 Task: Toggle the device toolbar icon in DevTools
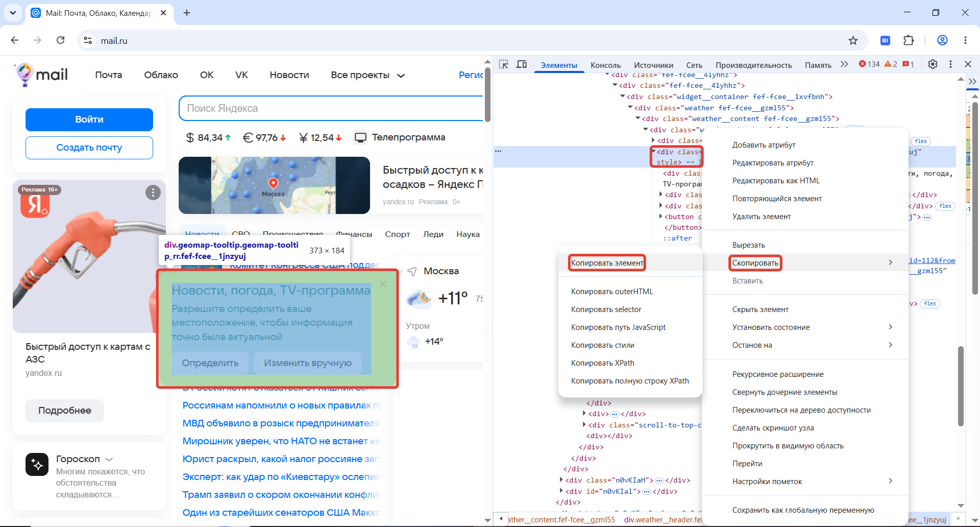(x=521, y=64)
